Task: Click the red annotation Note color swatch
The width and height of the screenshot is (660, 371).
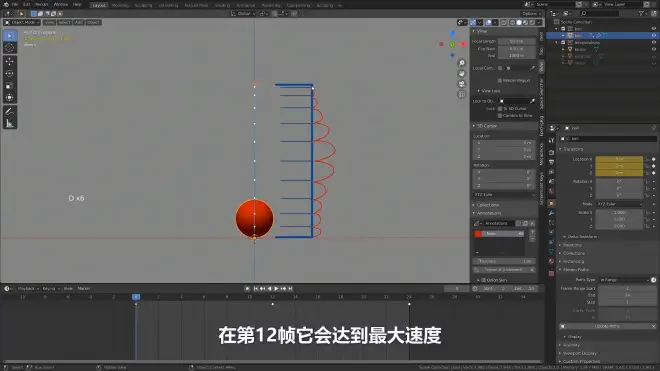Action: [x=478, y=234]
